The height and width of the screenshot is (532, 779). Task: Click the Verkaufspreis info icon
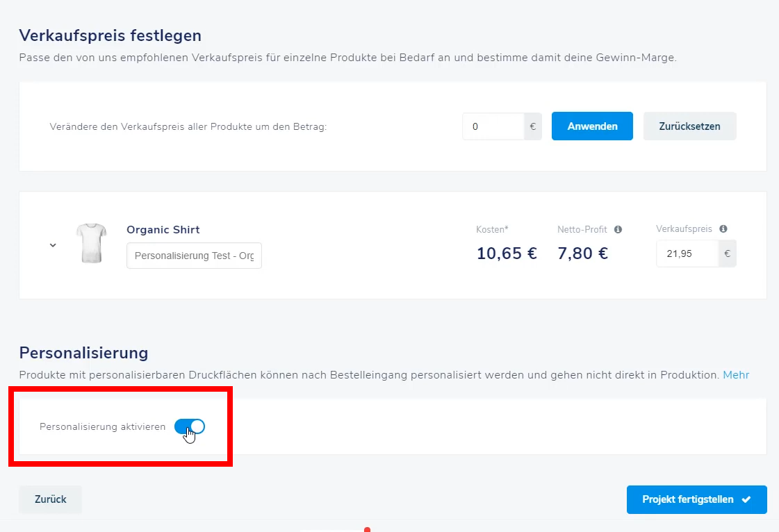click(x=723, y=229)
